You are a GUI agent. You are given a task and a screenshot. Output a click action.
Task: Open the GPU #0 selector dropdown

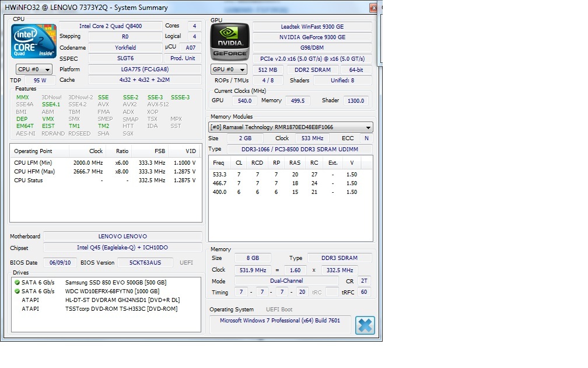229,70
